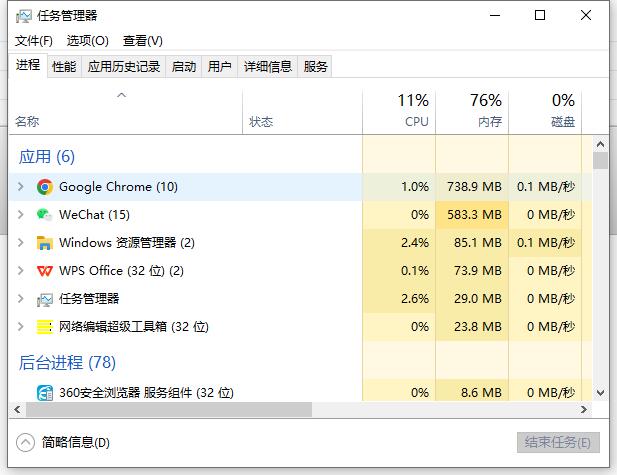Click the 任务管理器 process row icon

coord(44,299)
